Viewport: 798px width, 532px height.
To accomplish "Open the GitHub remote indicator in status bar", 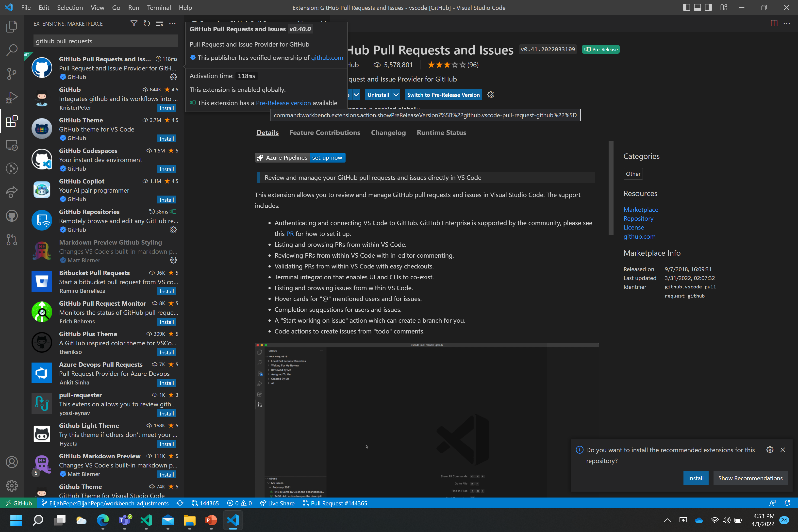I will point(18,503).
